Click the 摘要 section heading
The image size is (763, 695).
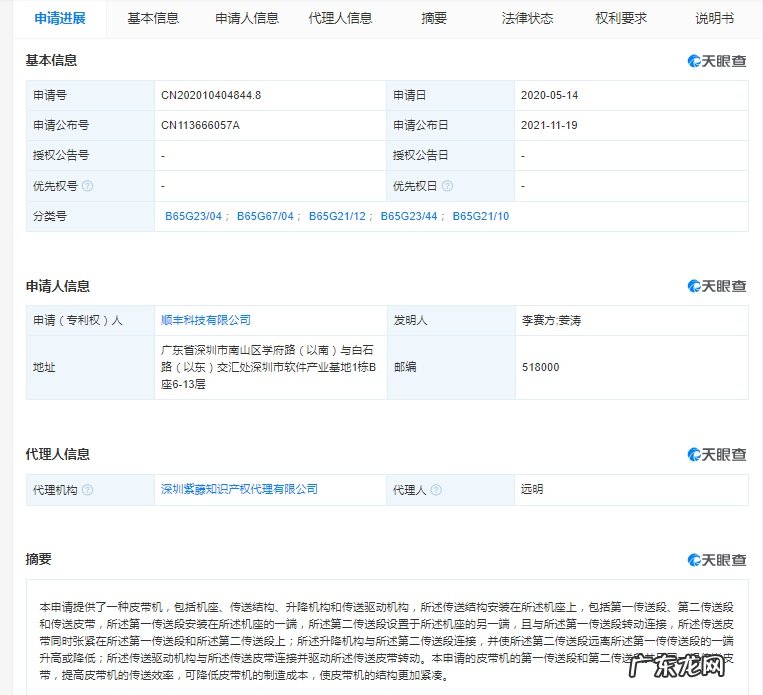click(x=38, y=559)
